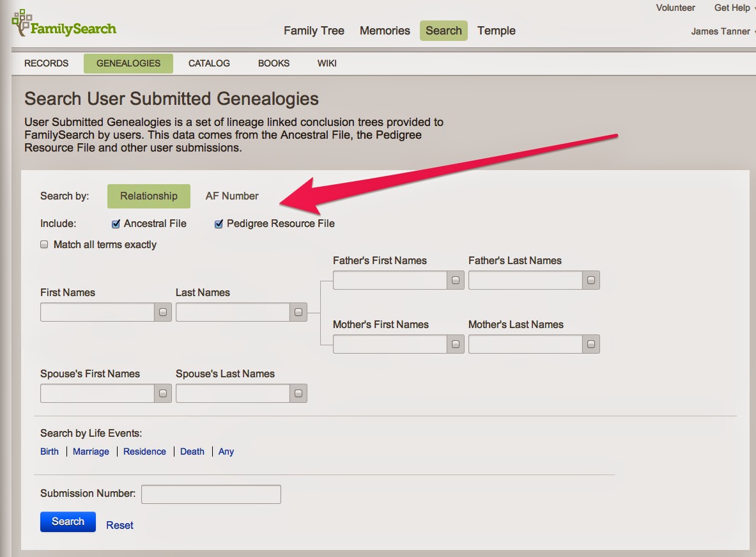Focus the Last Names input field
Image resolution: width=756 pixels, height=557 pixels.
(233, 312)
